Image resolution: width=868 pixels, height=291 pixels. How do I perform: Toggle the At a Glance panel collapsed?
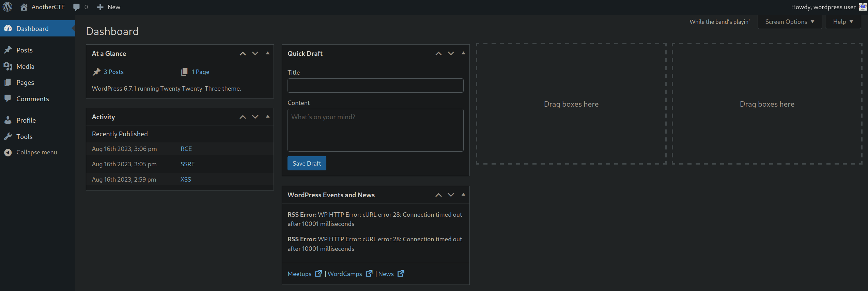click(268, 53)
